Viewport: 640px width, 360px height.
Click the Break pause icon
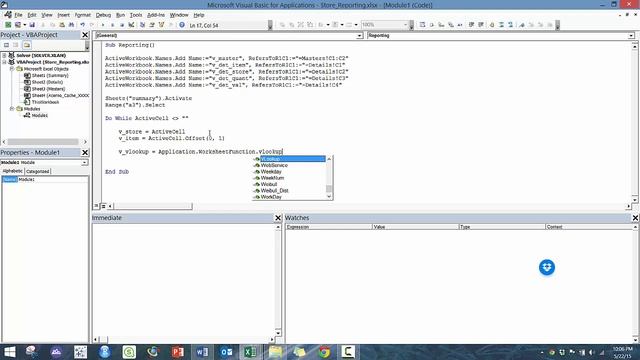[112, 25]
